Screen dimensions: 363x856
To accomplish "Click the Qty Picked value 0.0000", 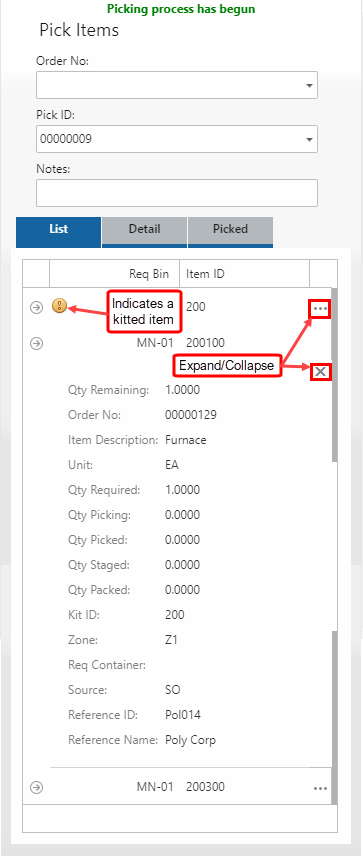I will 182,540.
